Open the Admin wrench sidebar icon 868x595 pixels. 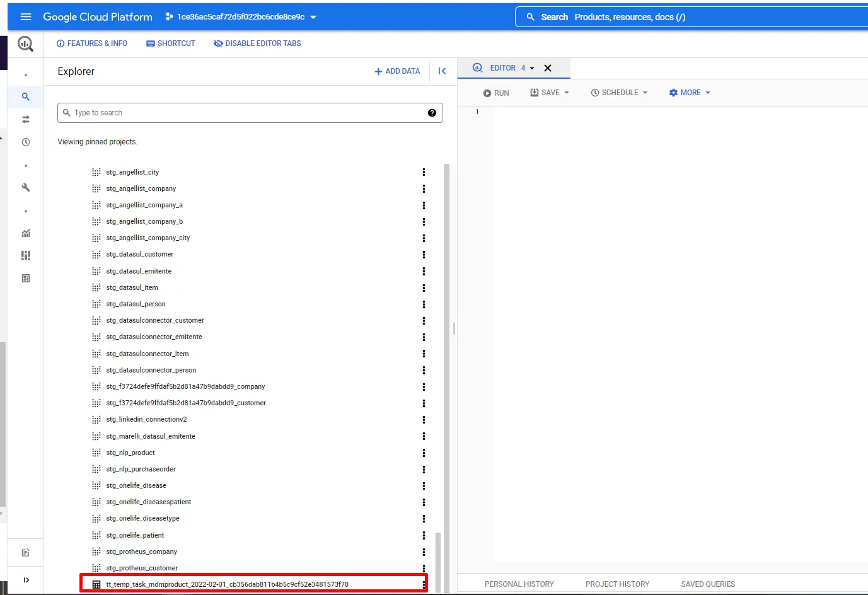point(26,188)
